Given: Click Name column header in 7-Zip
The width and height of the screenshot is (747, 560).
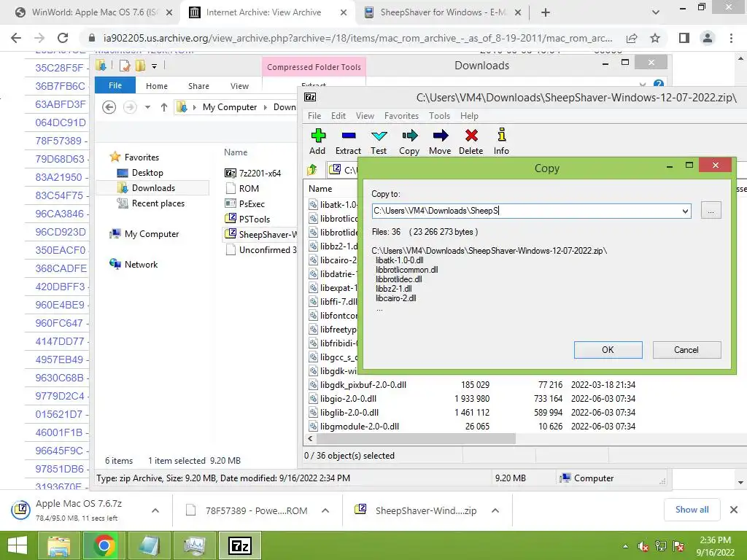Looking at the screenshot, I should [320, 189].
